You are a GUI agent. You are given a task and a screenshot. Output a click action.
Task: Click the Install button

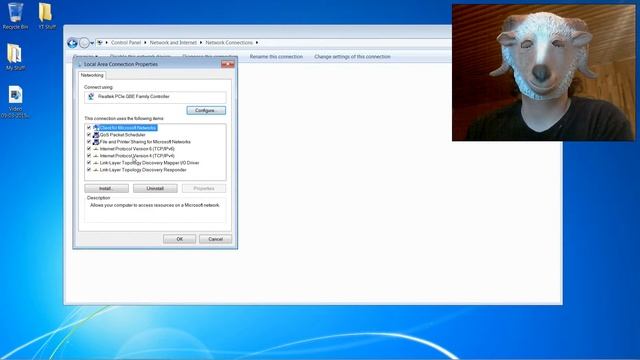(107, 189)
